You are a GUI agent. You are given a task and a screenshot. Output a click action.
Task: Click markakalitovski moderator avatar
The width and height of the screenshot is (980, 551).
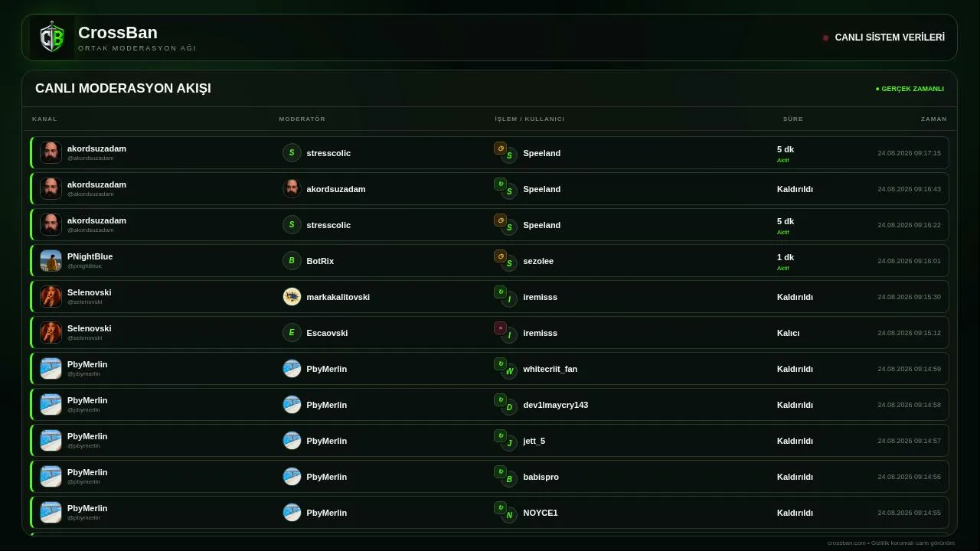click(292, 297)
